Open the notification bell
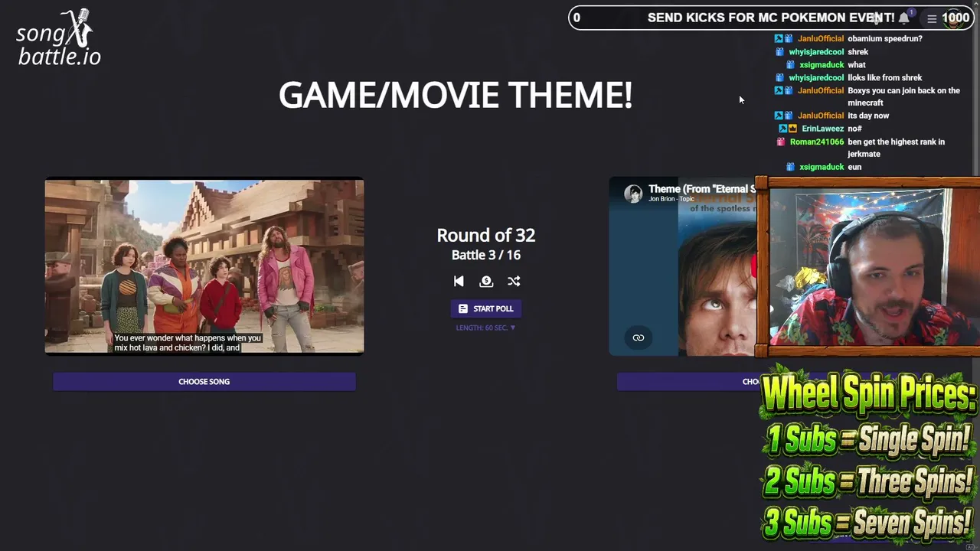980x551 pixels. pos(904,18)
